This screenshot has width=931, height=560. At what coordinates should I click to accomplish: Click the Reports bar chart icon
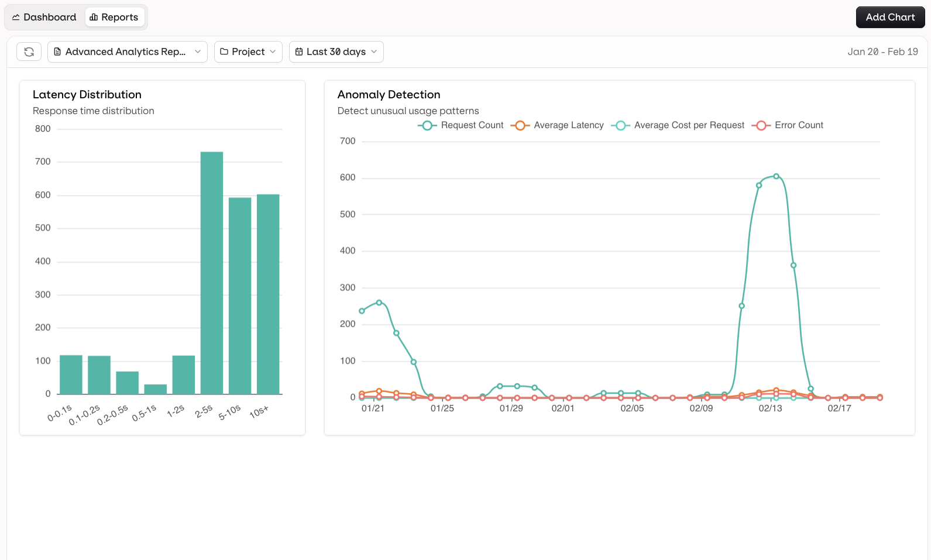(94, 18)
